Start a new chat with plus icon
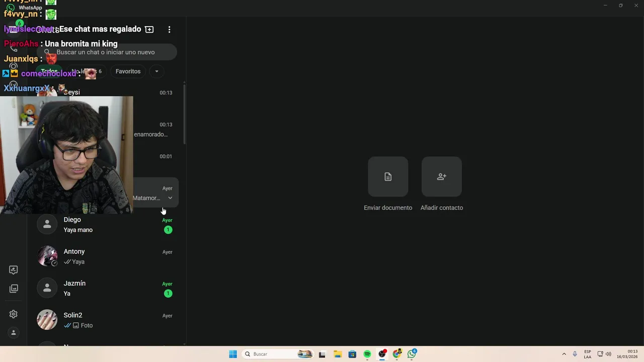The image size is (644, 362). pos(149,30)
